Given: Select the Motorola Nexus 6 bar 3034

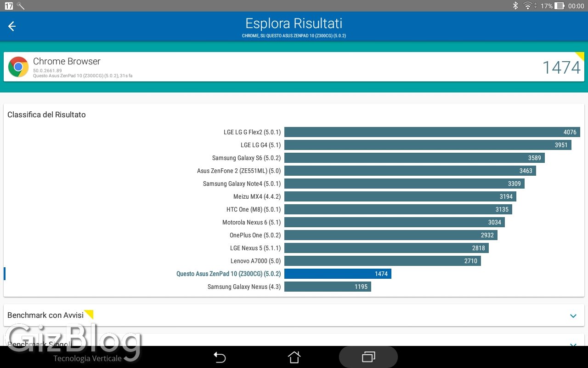Looking at the screenshot, I should tap(395, 222).
